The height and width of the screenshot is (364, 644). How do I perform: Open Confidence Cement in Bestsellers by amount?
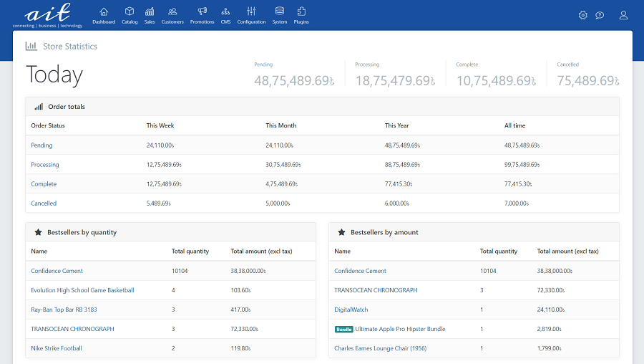[x=360, y=271]
